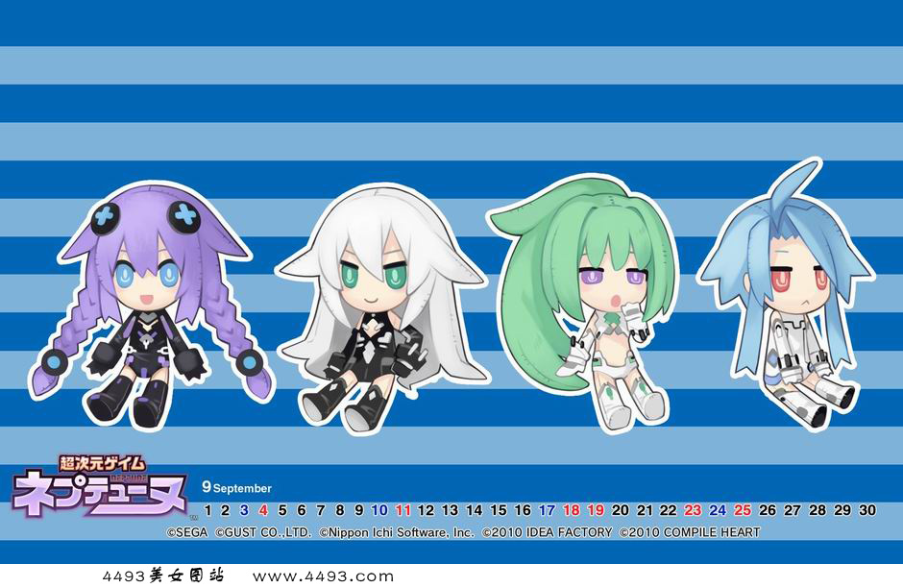Select date 16 in the calendar row

[523, 510]
